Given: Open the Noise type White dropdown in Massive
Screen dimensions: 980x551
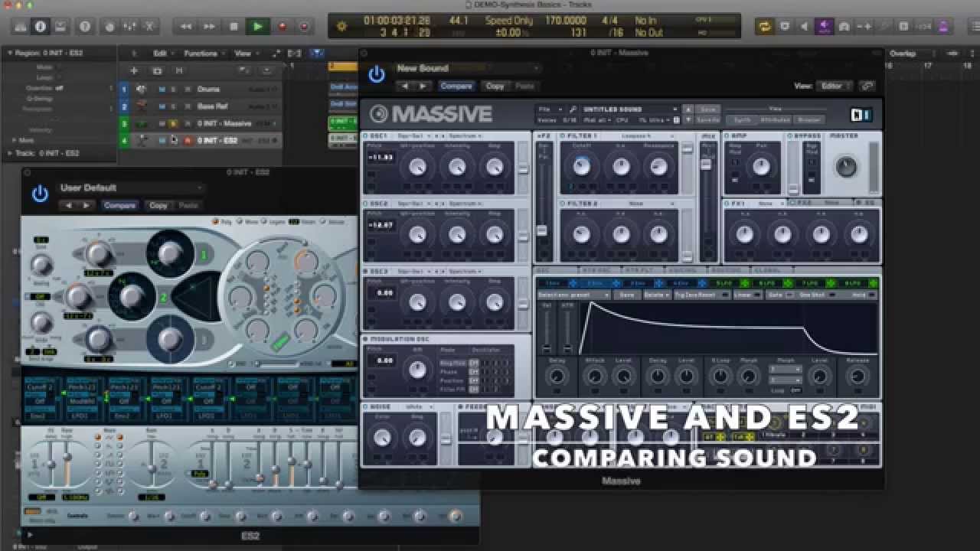Looking at the screenshot, I should [421, 406].
